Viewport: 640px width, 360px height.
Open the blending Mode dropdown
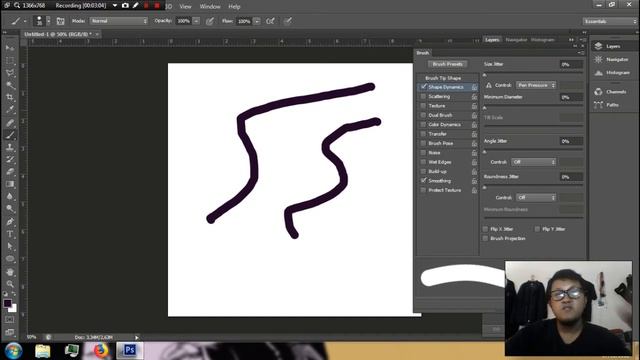(x=119, y=21)
